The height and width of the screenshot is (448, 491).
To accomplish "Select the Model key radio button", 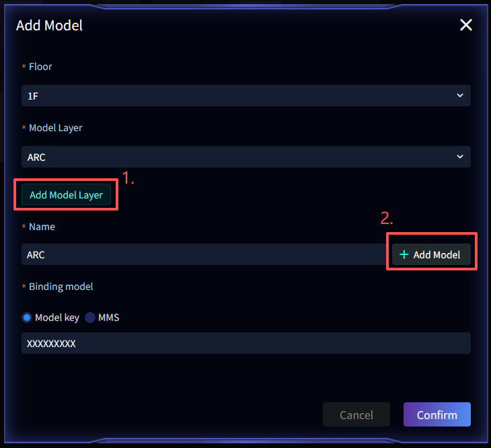I will [x=27, y=318].
